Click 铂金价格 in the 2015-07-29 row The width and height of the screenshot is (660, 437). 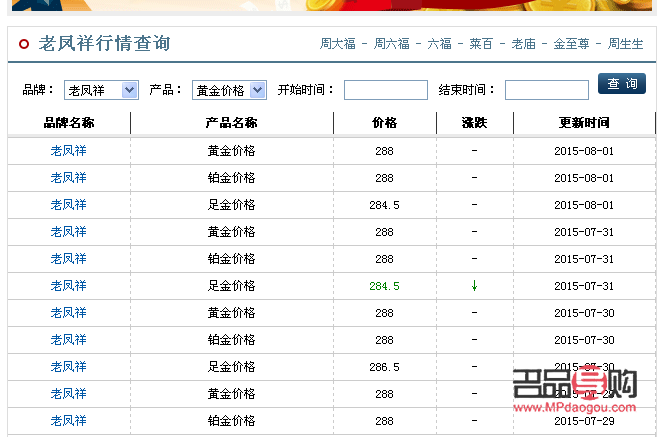[x=232, y=421]
